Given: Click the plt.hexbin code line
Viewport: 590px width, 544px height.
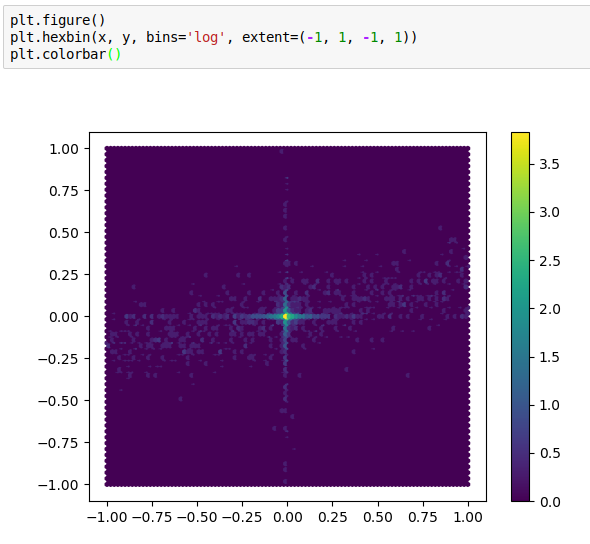Looking at the screenshot, I should [213, 37].
